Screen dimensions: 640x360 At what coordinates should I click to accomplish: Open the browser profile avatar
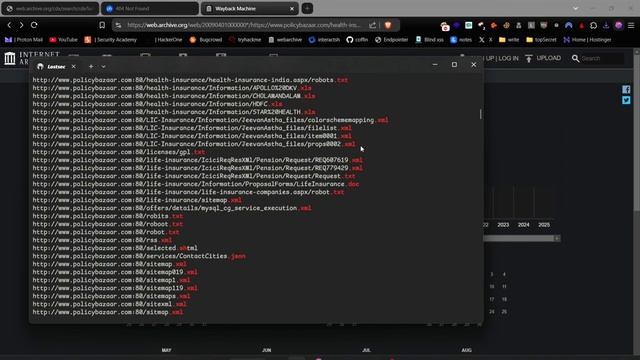(619, 25)
